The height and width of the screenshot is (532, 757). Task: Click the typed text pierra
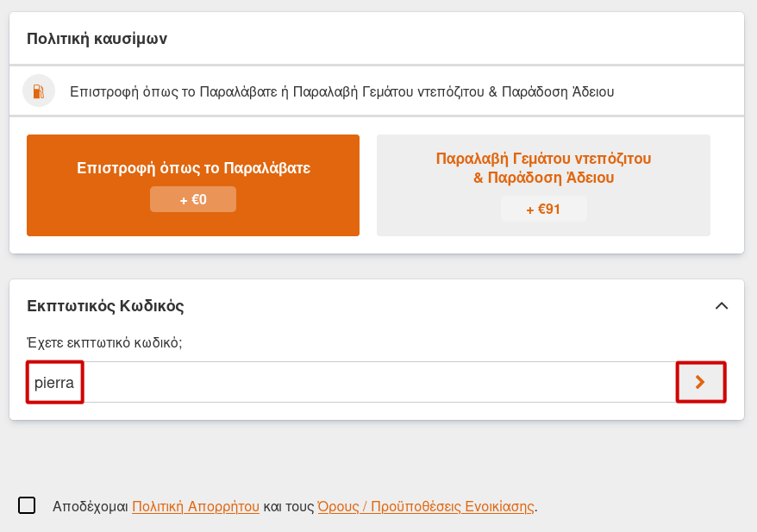(54, 382)
